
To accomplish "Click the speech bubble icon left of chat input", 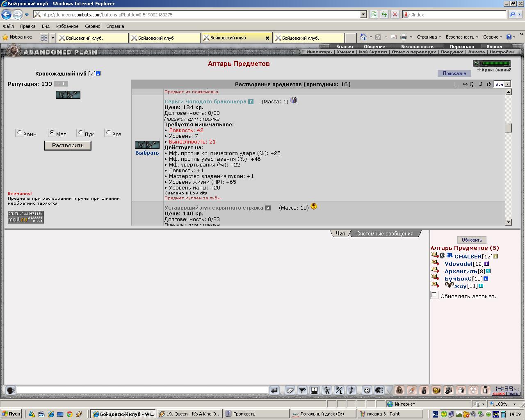I will coord(11,390).
